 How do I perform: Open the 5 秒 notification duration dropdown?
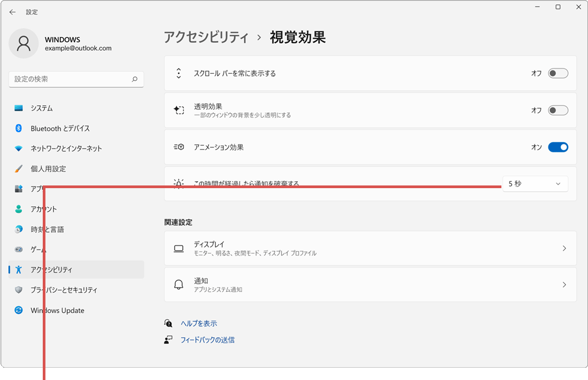535,184
